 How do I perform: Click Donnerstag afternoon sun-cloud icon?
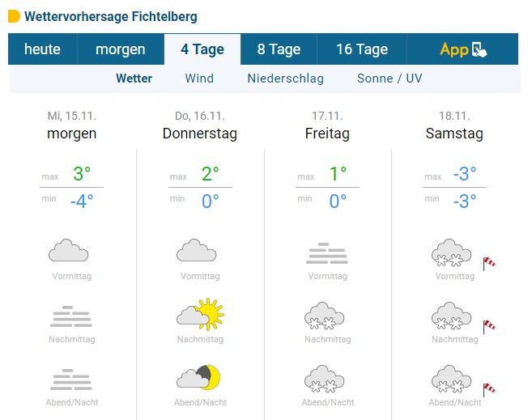click(200, 314)
